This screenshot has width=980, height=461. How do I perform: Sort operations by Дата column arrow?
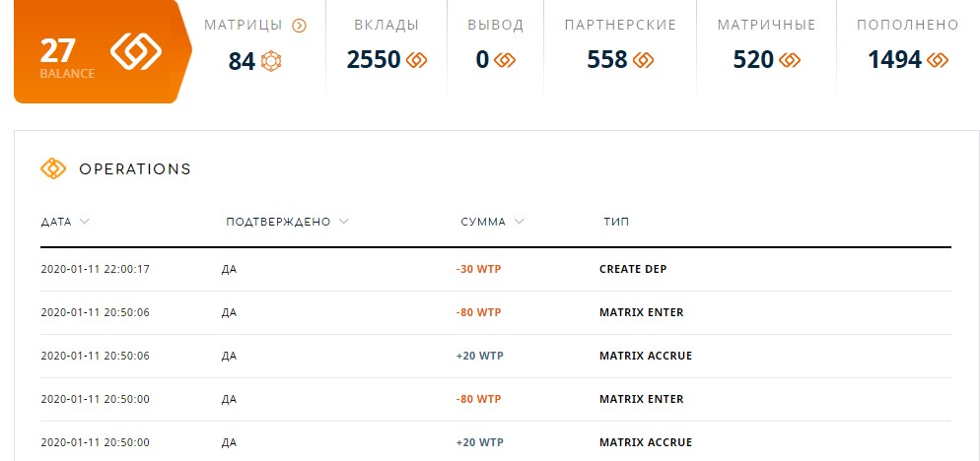[85, 221]
